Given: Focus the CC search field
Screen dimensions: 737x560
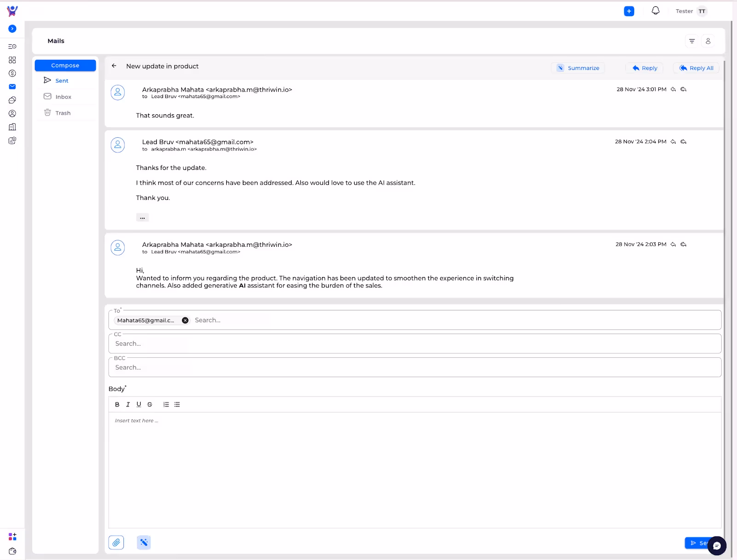Looking at the screenshot, I should (x=415, y=344).
